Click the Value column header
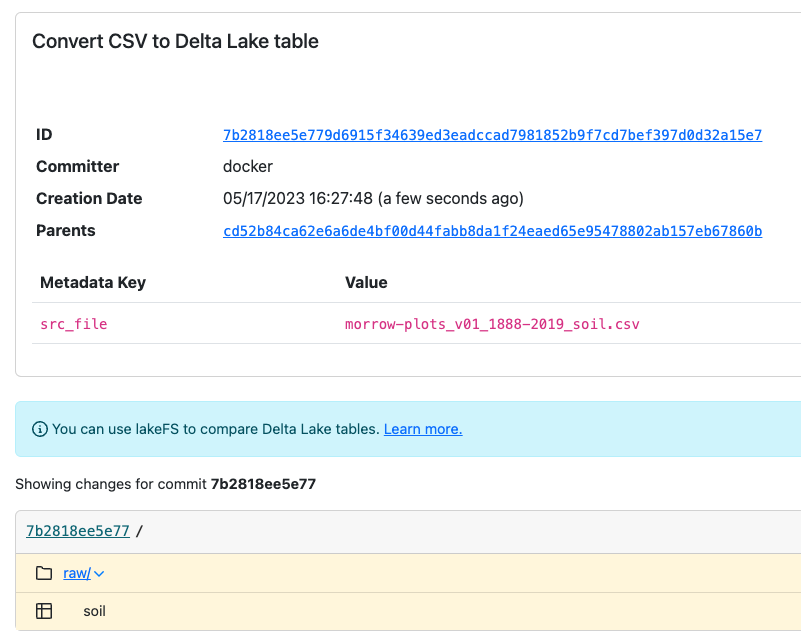The width and height of the screenshot is (801, 637). point(366,282)
